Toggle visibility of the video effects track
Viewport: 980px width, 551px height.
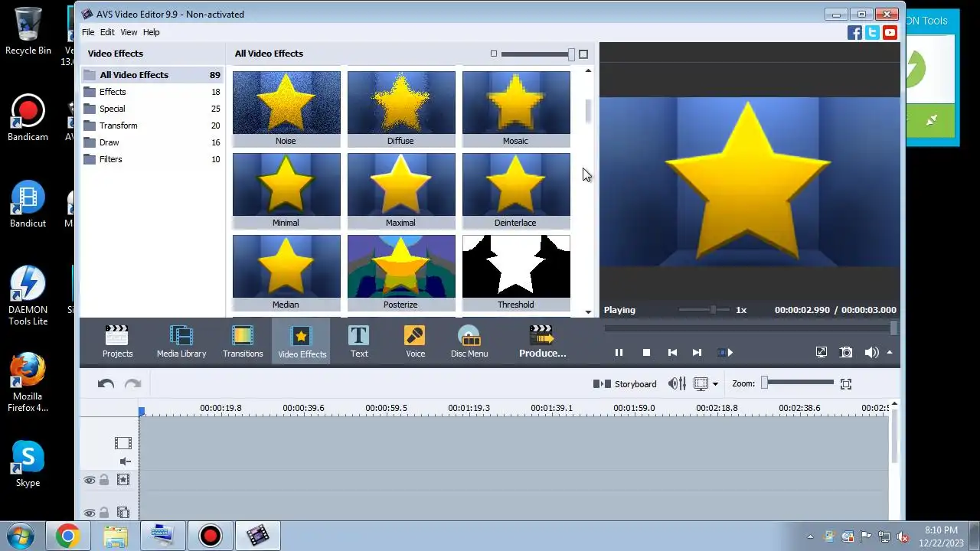tap(90, 481)
